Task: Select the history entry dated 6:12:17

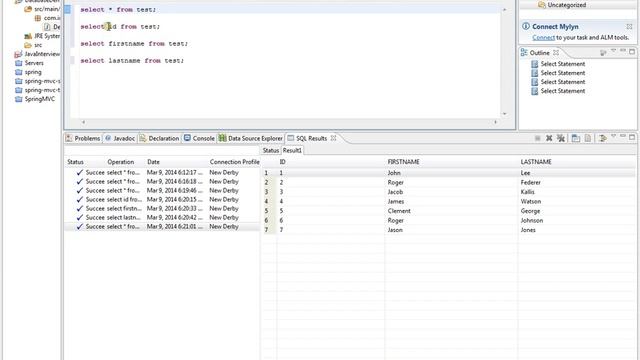Action: click(x=162, y=173)
